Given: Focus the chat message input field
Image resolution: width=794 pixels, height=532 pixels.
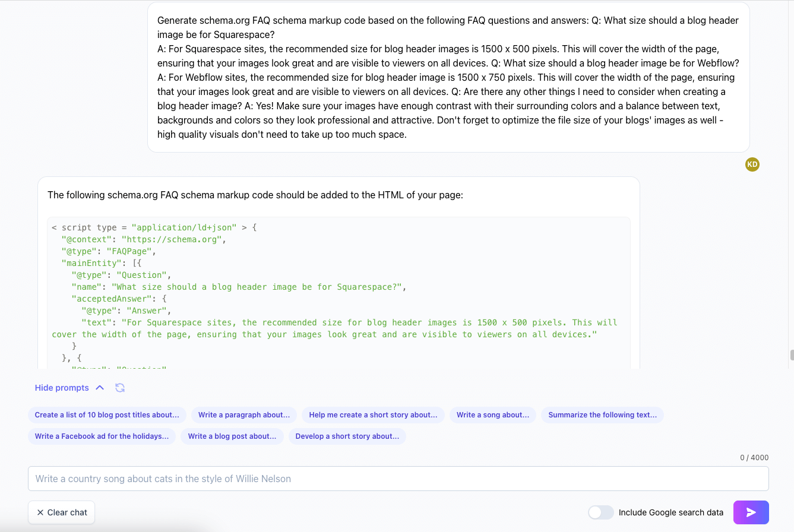Looking at the screenshot, I should coord(398,479).
